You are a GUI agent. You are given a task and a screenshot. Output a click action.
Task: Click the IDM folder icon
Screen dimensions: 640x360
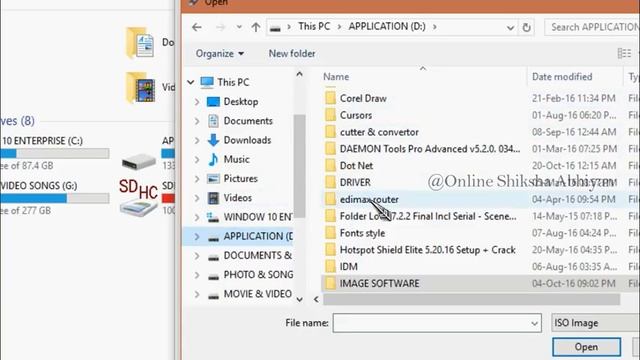click(x=330, y=267)
